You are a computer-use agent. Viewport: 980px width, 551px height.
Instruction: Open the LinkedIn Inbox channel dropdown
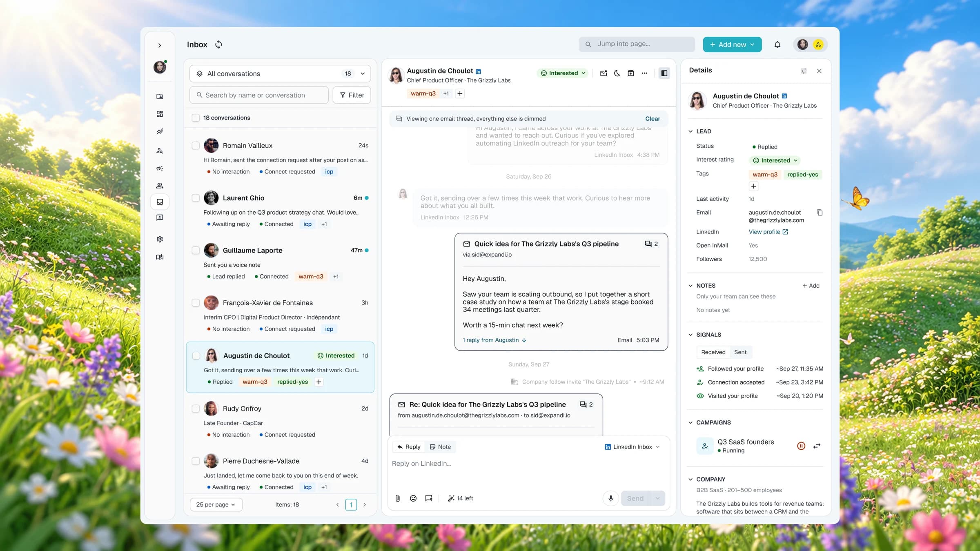(632, 447)
